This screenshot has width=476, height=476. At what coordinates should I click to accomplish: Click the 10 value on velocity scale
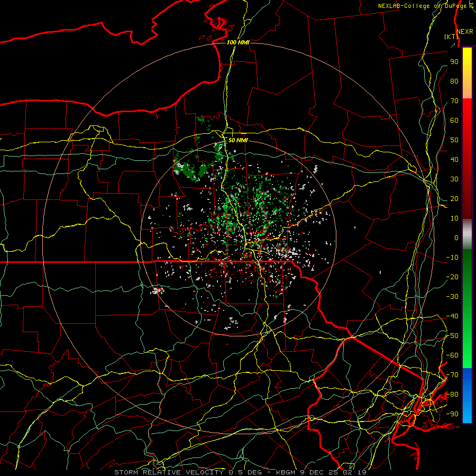(x=454, y=218)
